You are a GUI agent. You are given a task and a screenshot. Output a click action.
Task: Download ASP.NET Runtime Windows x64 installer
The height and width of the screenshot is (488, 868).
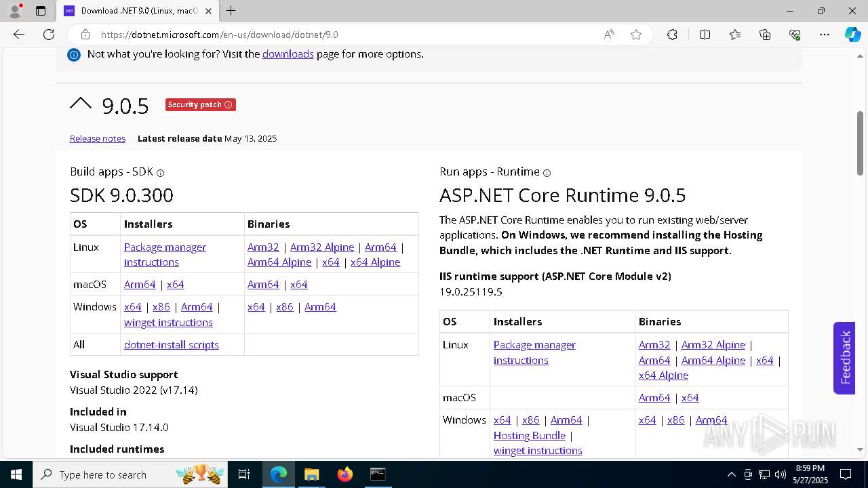pyautogui.click(x=502, y=420)
